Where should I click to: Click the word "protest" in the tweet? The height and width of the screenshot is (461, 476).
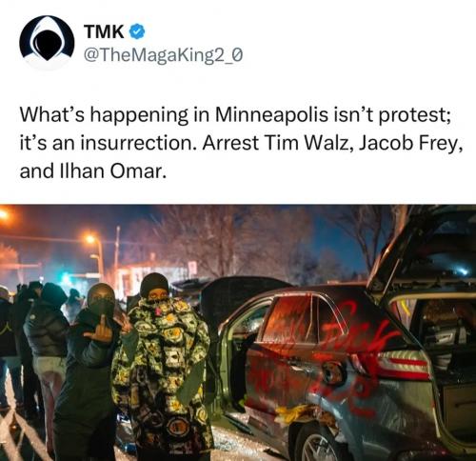coord(412,115)
